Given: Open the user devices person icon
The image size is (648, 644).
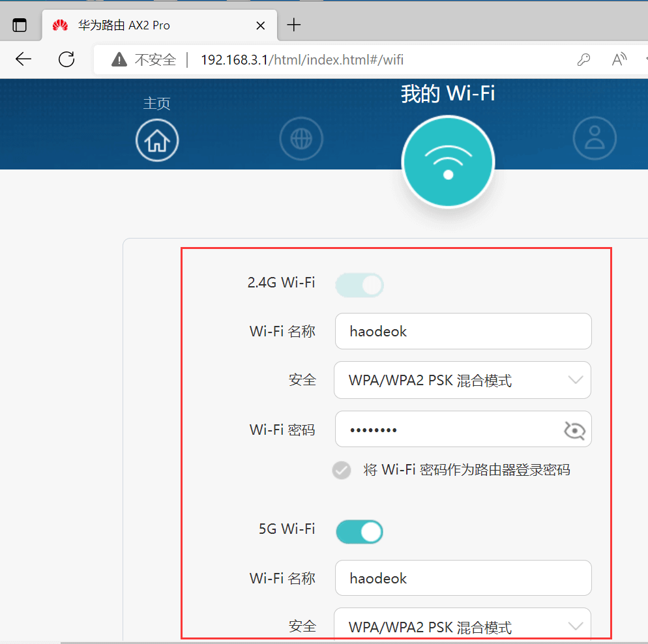Looking at the screenshot, I should pyautogui.click(x=595, y=138).
